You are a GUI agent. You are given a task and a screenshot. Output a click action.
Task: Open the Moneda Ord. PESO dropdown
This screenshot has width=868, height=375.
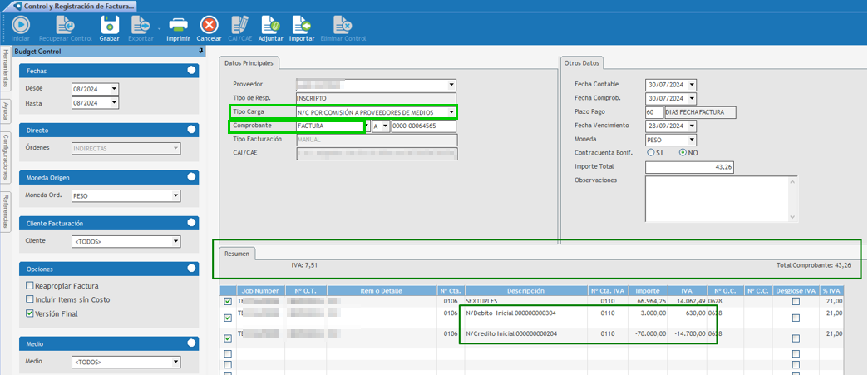pyautogui.click(x=175, y=195)
